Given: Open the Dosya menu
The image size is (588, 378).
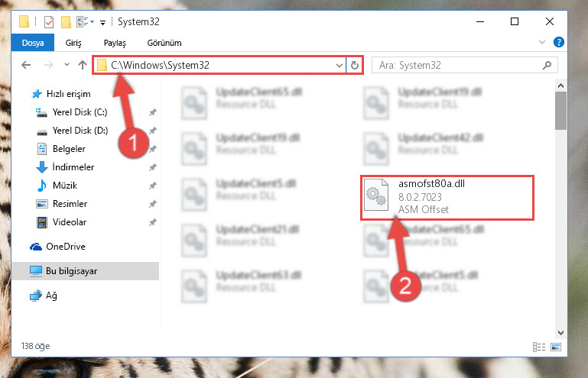Looking at the screenshot, I should tap(33, 43).
